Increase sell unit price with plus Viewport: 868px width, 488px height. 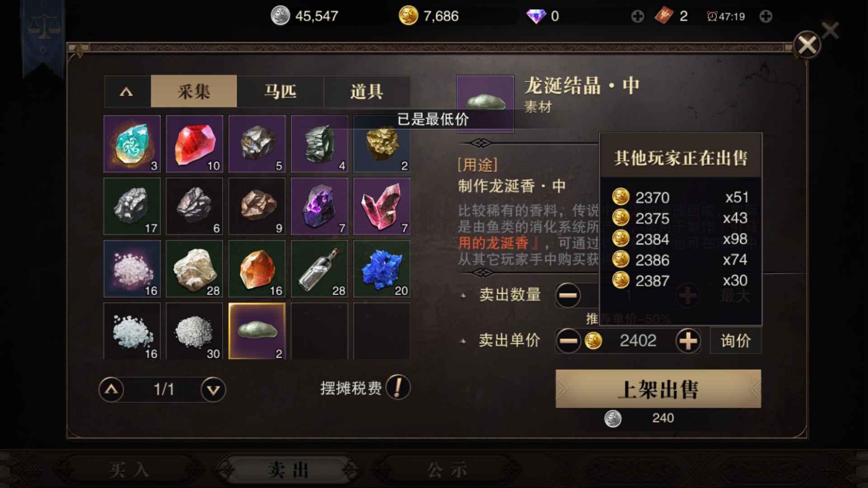pos(688,341)
